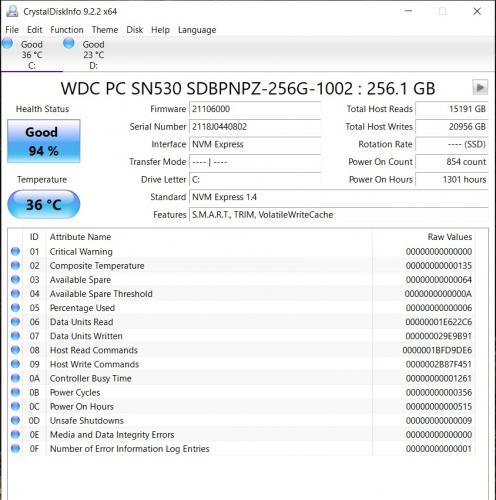Click status orb for Power Cycles row
This screenshot has height=500, width=496.
pyautogui.click(x=15, y=392)
